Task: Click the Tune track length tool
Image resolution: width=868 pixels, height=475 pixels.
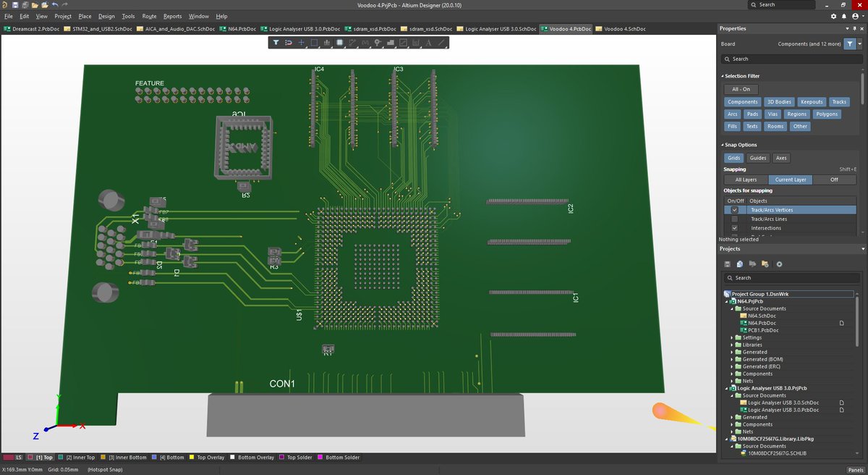Action: click(365, 43)
